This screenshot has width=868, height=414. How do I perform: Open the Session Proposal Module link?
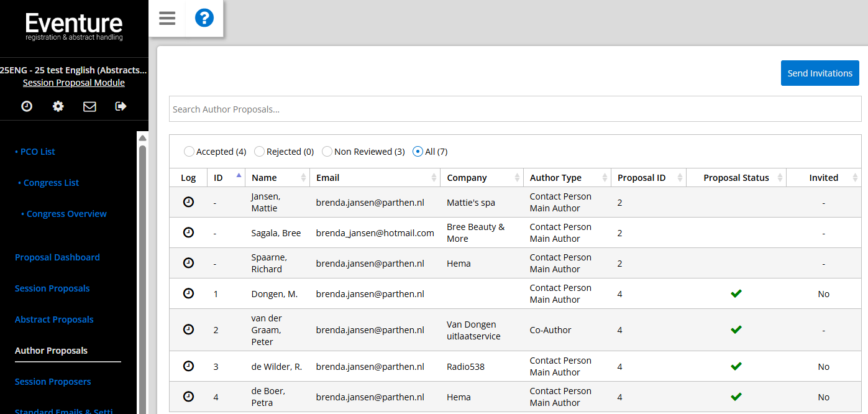coord(74,83)
